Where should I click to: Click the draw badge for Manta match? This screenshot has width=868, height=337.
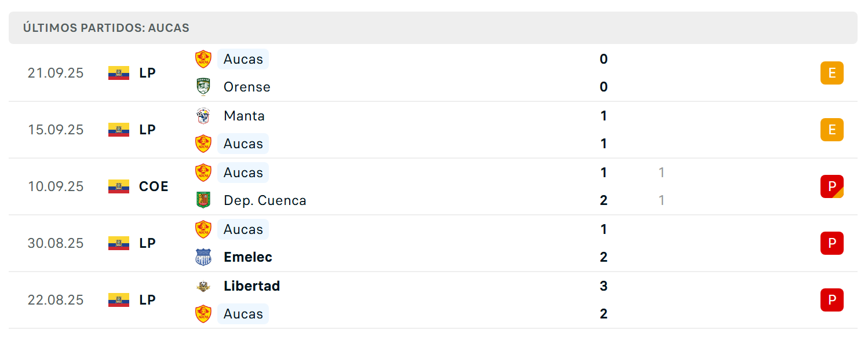832,130
